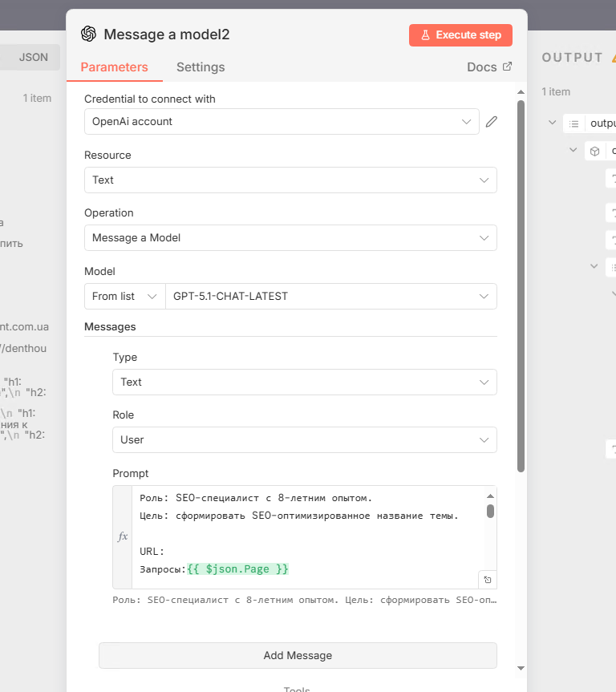Switch to the Settings tab
The image size is (616, 692).
pos(201,67)
